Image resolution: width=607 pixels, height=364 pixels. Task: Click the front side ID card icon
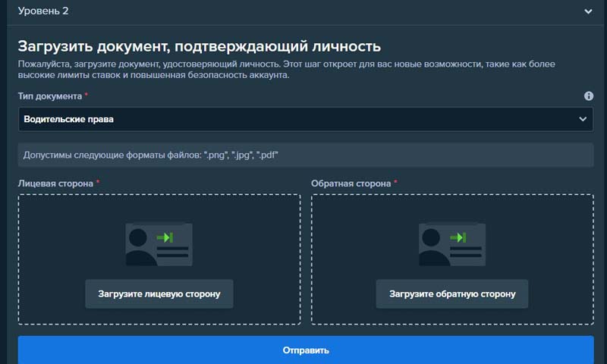[159, 245]
